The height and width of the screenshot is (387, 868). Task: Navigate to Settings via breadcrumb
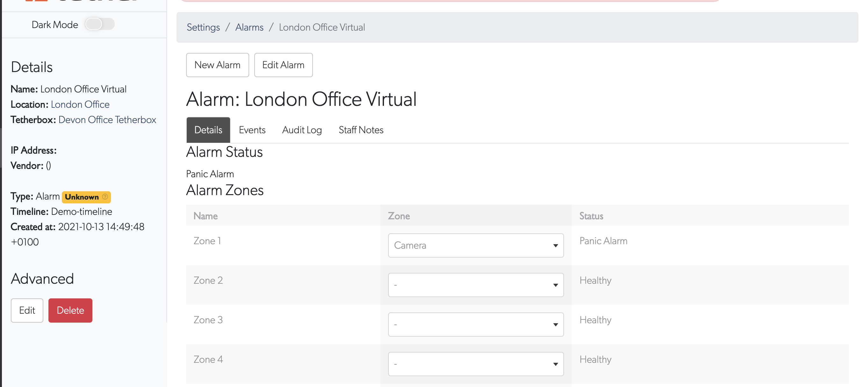point(203,27)
